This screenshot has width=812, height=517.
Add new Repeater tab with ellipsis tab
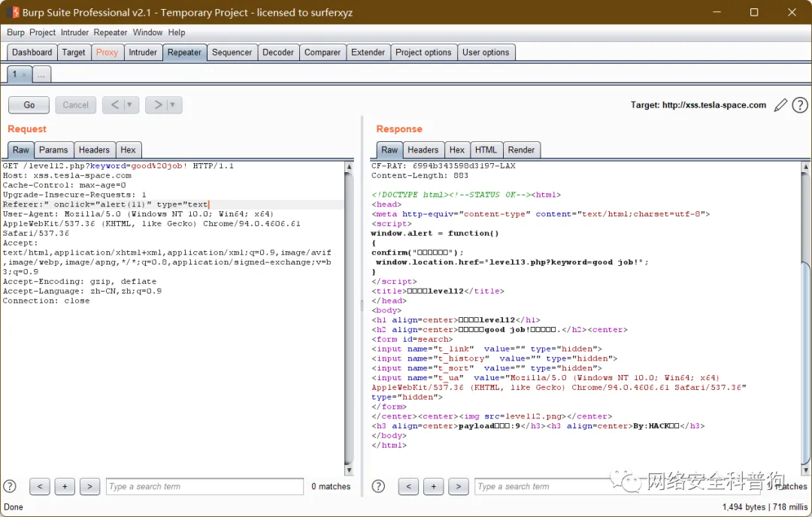(x=42, y=74)
